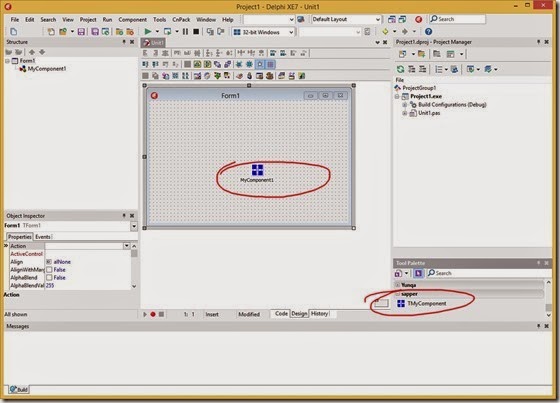
Task: Click the IDE Insight Search field at top
Action: [x=458, y=19]
